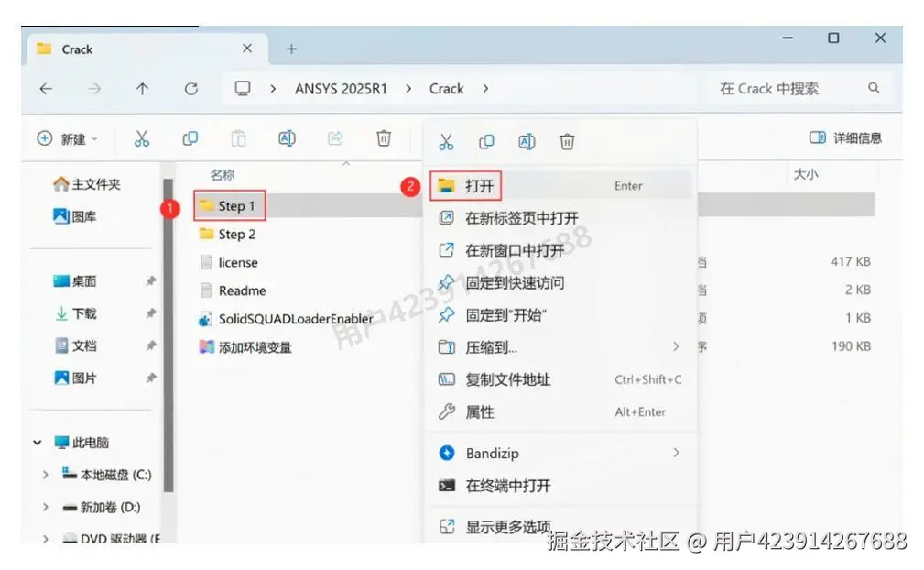Click the Paste icon in the Explorer toolbar
The width and height of the screenshot is (924, 570).
238,138
